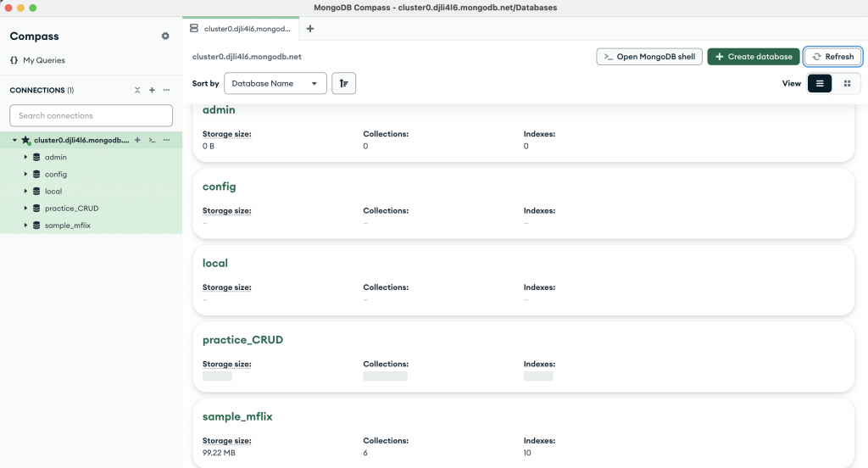Open config database card title
The width and height of the screenshot is (868, 468).
pyautogui.click(x=220, y=187)
